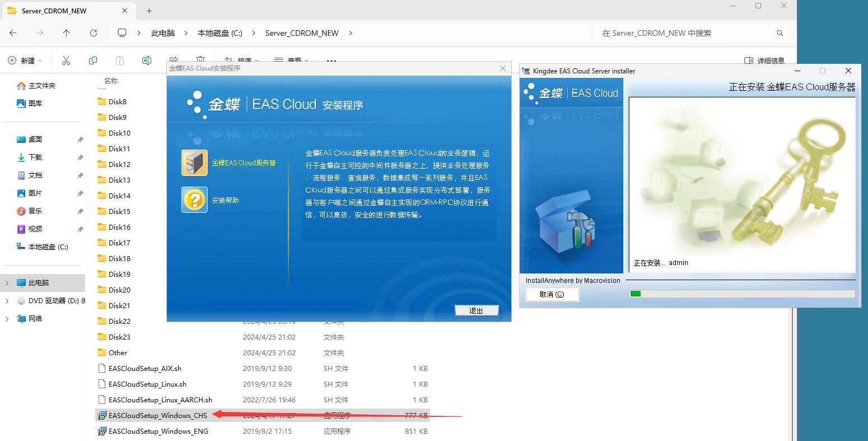The image size is (868, 441).
Task: Click the 安装帮助 question mark icon
Action: (194, 199)
